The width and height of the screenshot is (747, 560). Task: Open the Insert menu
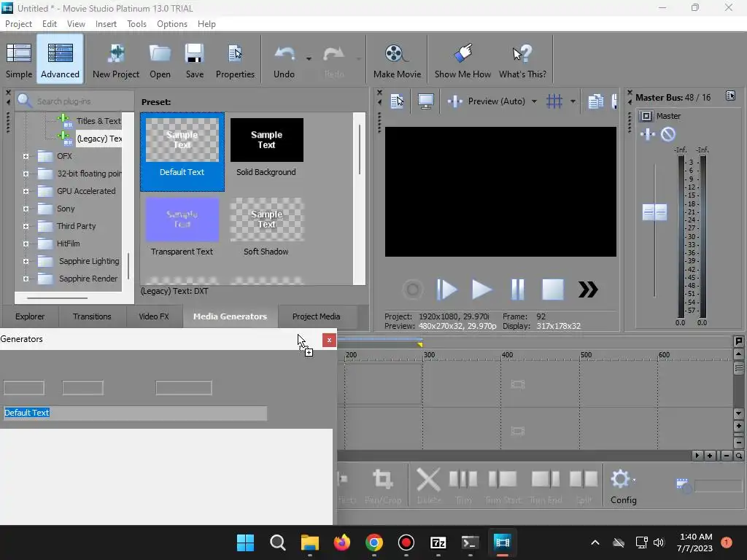[x=106, y=24]
